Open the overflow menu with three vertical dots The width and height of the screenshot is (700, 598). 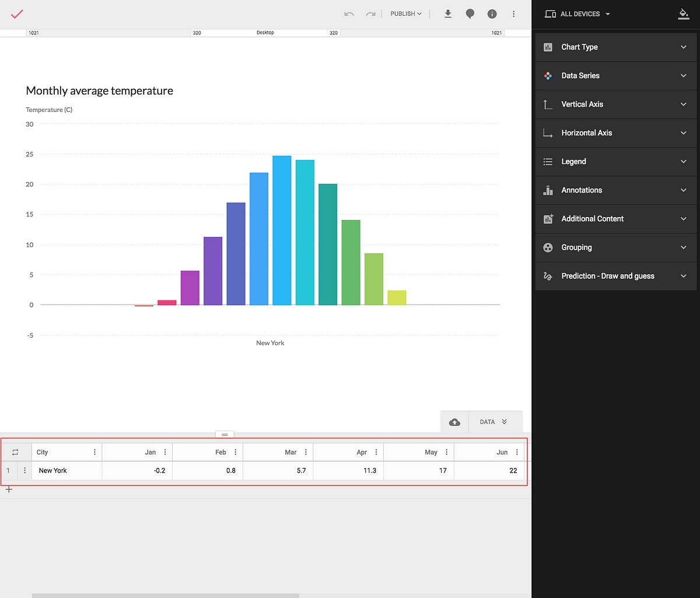[x=514, y=13]
